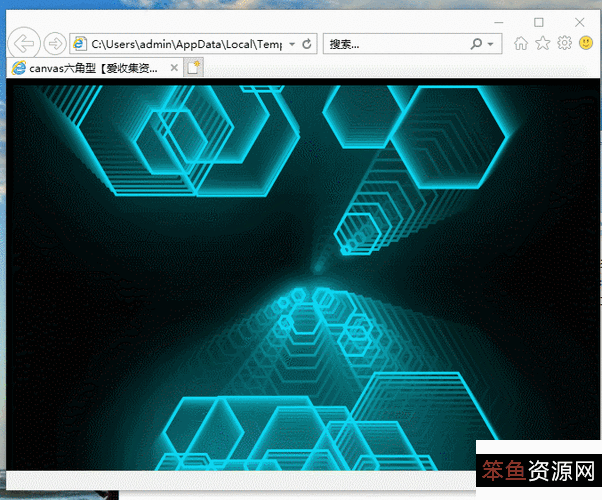Focus the address bar URL field
602x500 pixels.
click(x=185, y=44)
